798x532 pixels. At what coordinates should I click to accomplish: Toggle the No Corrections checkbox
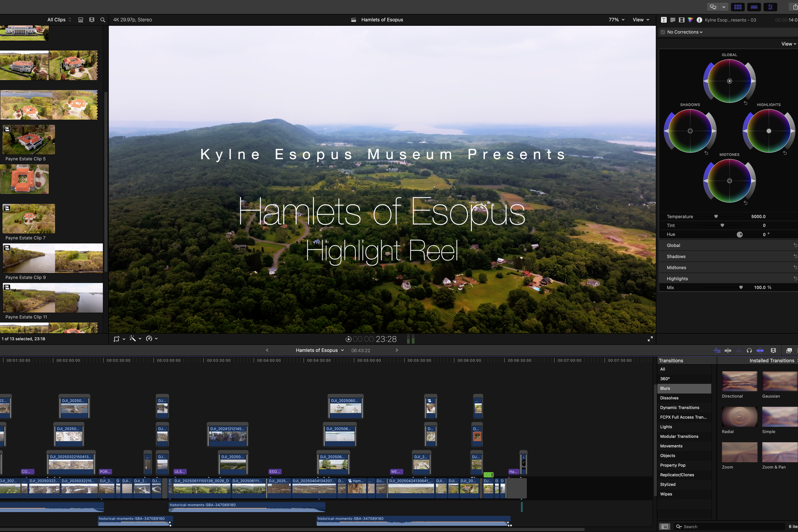coord(663,32)
